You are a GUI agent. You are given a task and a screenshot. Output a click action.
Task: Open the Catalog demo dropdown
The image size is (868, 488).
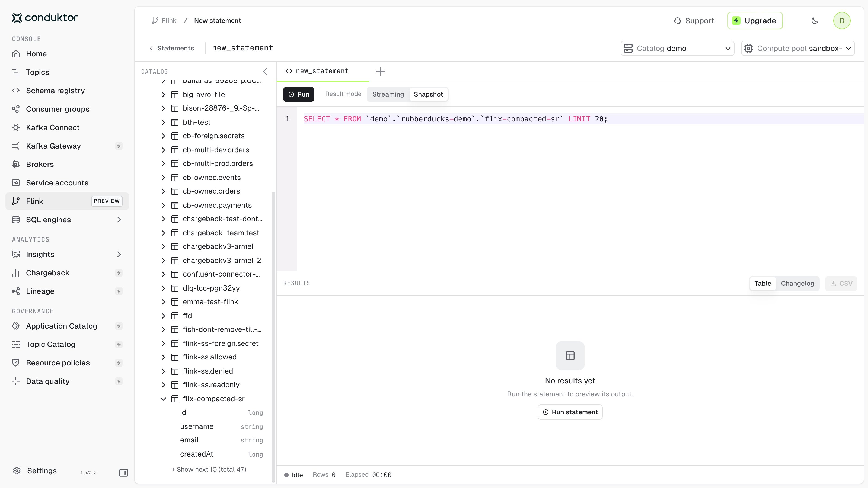(677, 49)
